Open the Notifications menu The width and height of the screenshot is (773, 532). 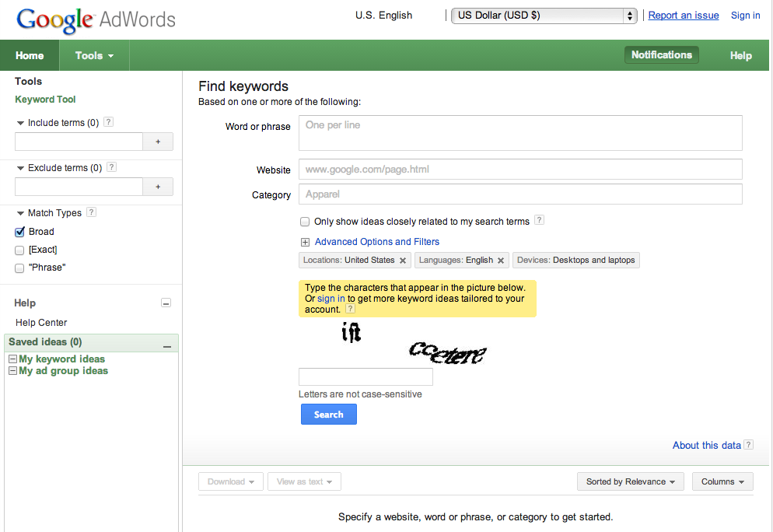(x=662, y=54)
